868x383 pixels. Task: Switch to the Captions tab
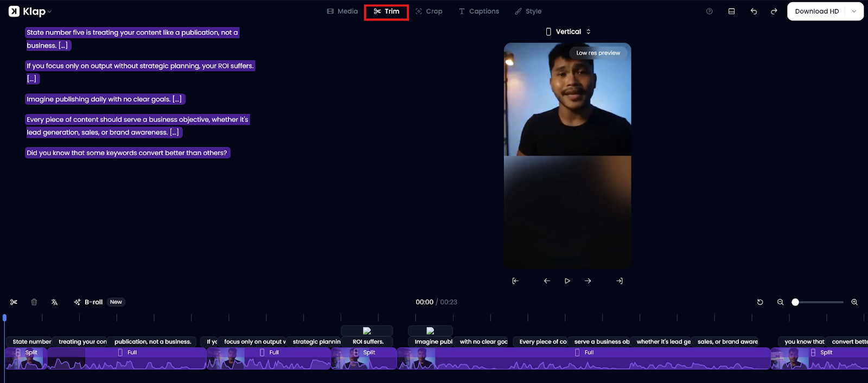478,11
